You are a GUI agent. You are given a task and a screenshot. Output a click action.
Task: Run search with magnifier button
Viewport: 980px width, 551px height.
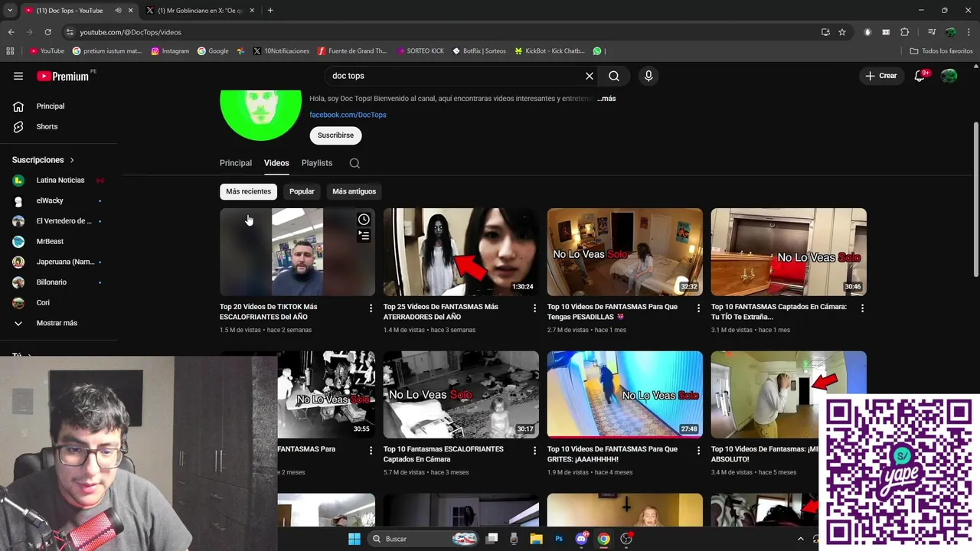[x=614, y=76]
